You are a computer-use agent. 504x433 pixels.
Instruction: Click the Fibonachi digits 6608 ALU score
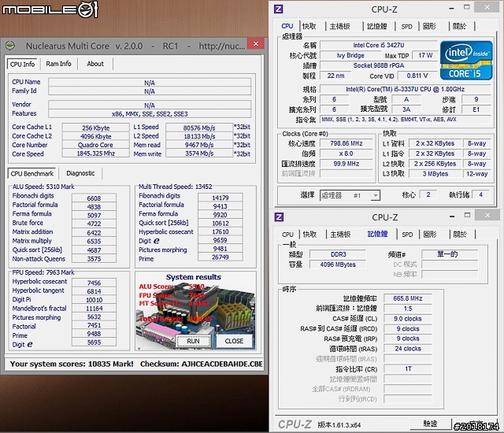click(x=94, y=198)
